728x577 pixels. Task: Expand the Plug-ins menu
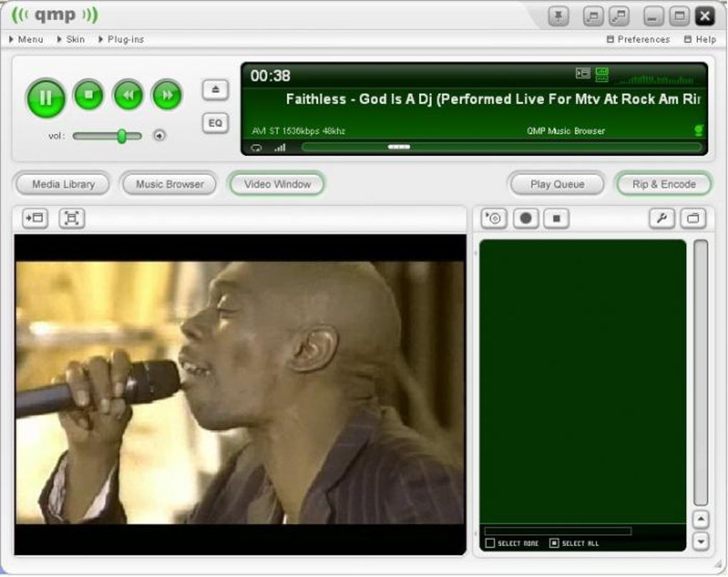coord(121,39)
